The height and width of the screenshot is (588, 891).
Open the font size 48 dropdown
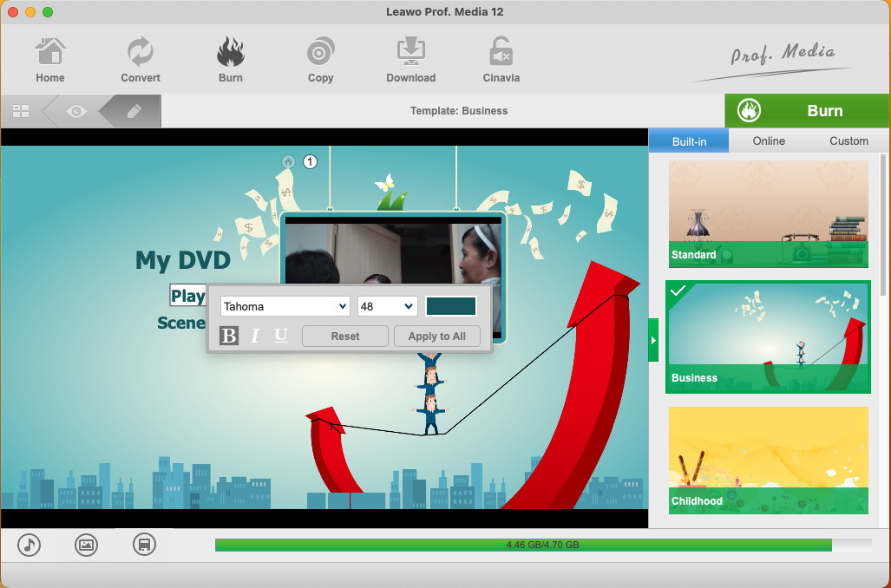tap(387, 306)
